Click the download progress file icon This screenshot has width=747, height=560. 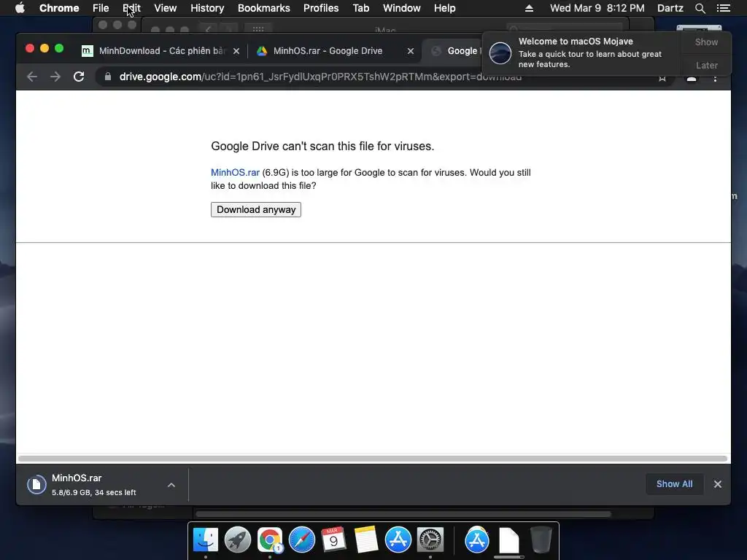(x=36, y=485)
